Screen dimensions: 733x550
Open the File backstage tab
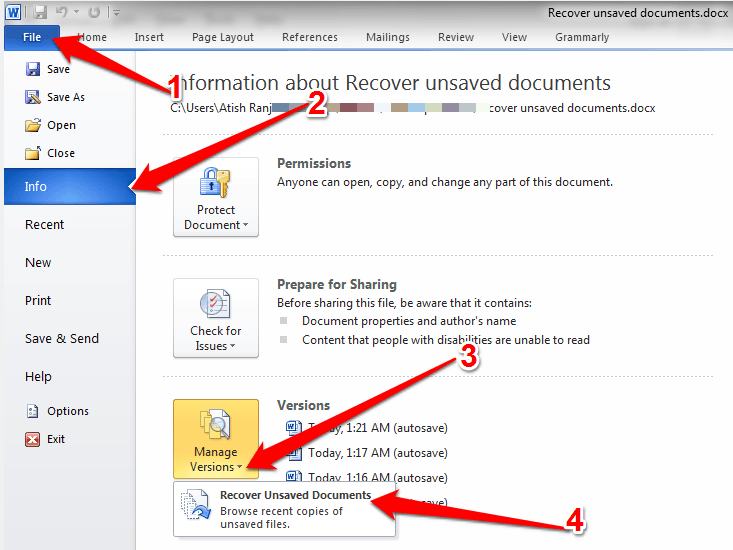point(32,37)
